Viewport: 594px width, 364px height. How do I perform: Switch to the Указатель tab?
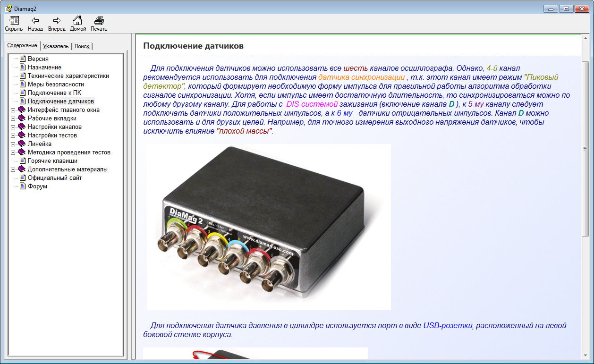tap(56, 46)
